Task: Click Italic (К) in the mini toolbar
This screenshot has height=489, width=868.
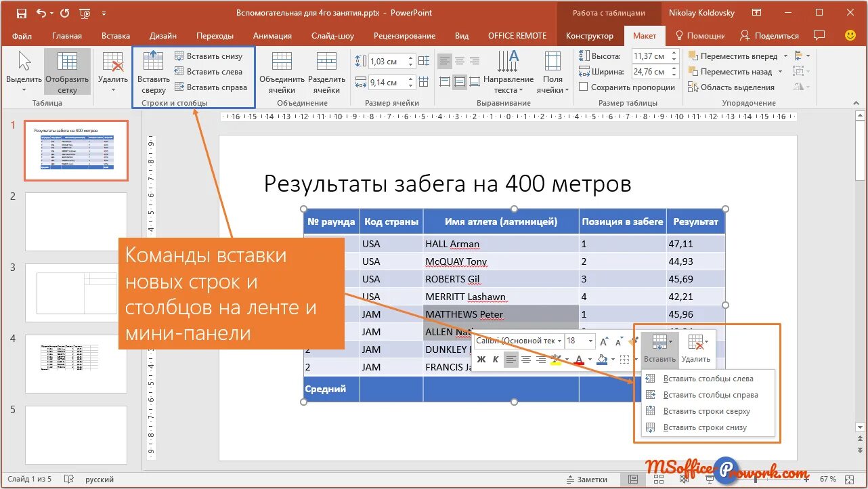Action: point(496,359)
